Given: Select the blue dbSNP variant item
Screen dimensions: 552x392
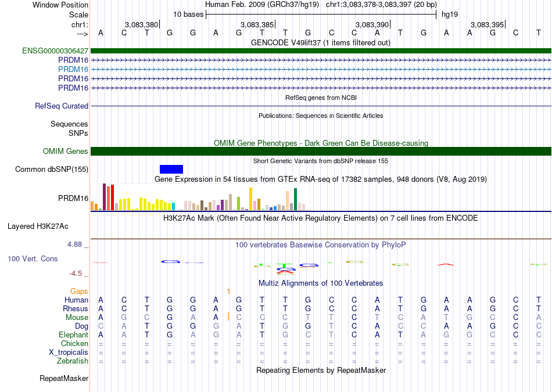Looking at the screenshot, I should pyautogui.click(x=171, y=169).
